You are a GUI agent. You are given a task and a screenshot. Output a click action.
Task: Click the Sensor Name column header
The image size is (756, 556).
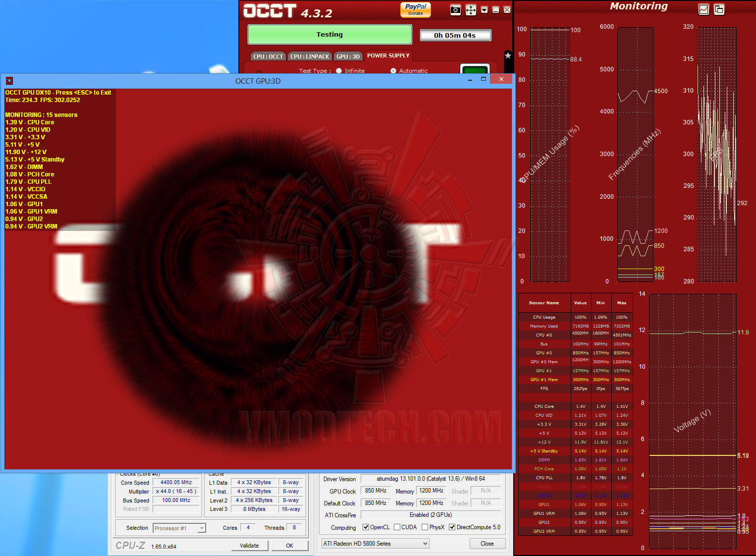click(544, 303)
